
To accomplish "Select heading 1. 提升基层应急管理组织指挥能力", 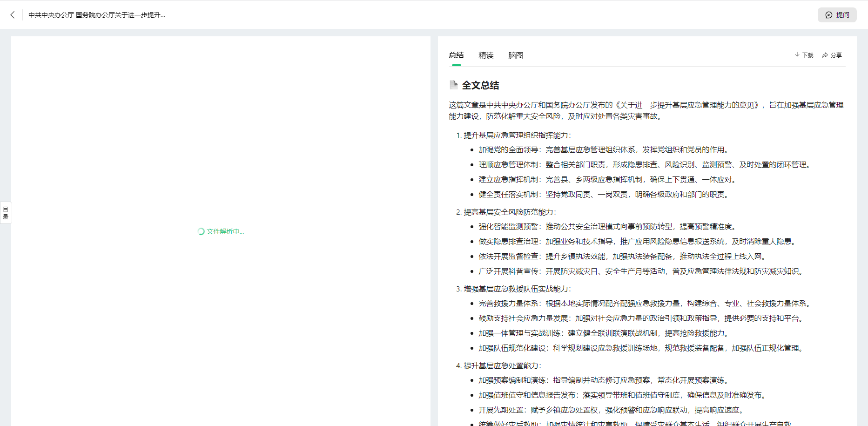I will (x=513, y=135).
